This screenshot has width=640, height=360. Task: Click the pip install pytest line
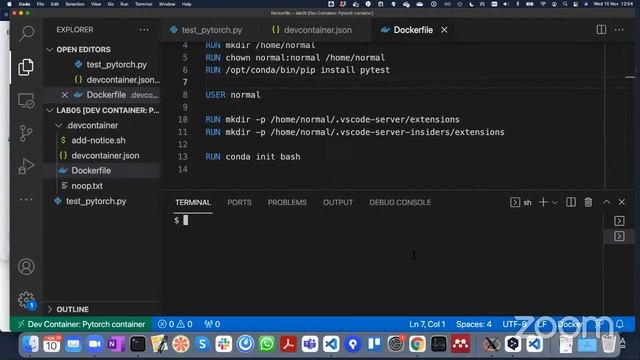tap(297, 70)
